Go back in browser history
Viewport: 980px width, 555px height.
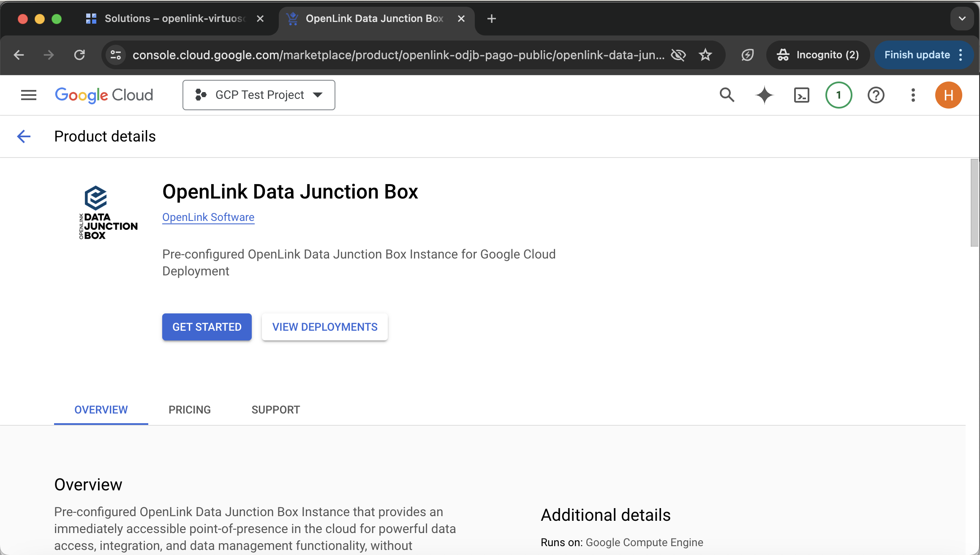pos(19,55)
